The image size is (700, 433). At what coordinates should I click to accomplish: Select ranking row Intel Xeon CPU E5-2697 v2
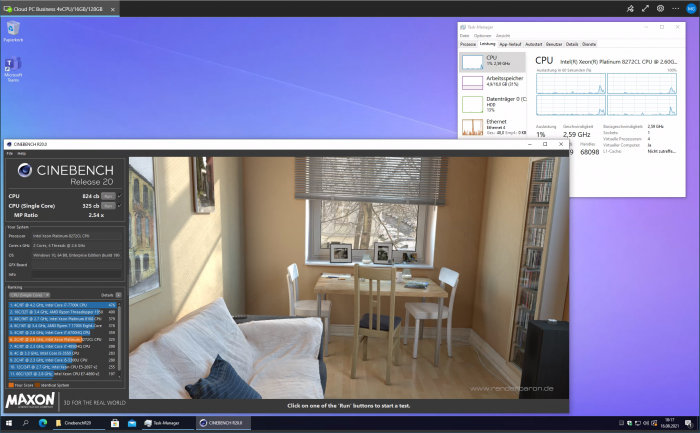tap(62, 367)
